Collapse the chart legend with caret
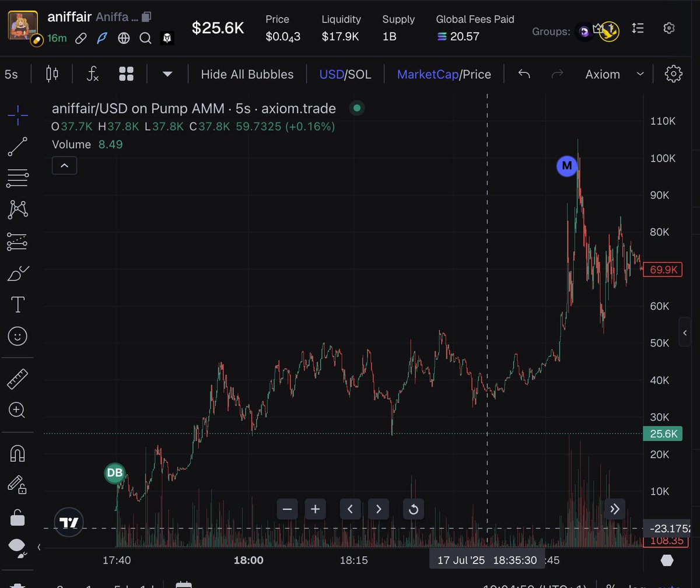700x588 pixels. [64, 166]
